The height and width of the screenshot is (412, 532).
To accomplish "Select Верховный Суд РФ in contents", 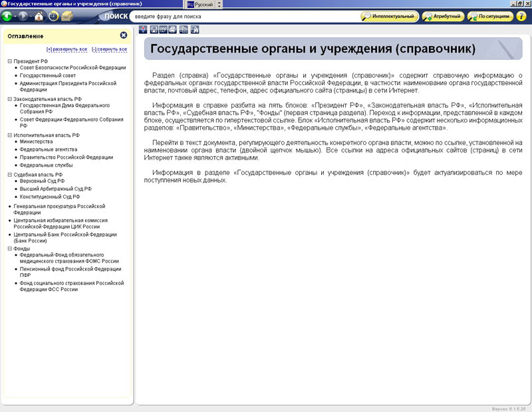I will 42,181.
